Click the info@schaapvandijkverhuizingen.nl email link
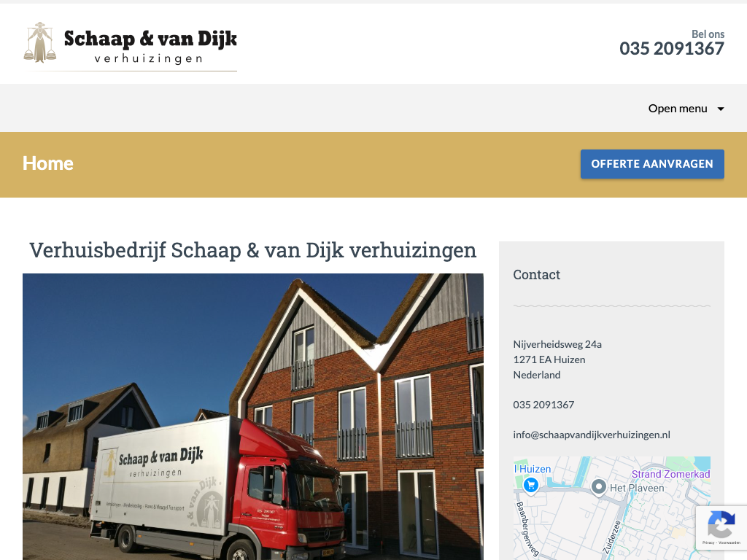The image size is (747, 560). click(592, 435)
